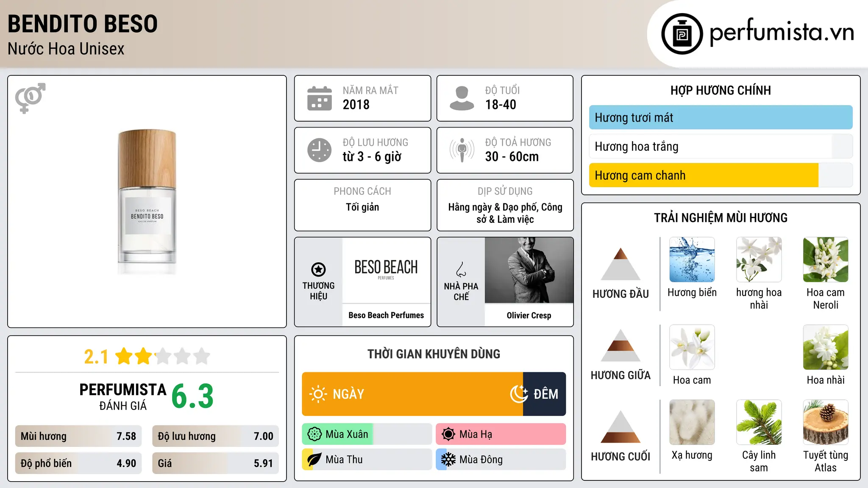Click the white Hương hoa trắng accord bar
This screenshot has height=488, width=868.
721,146
